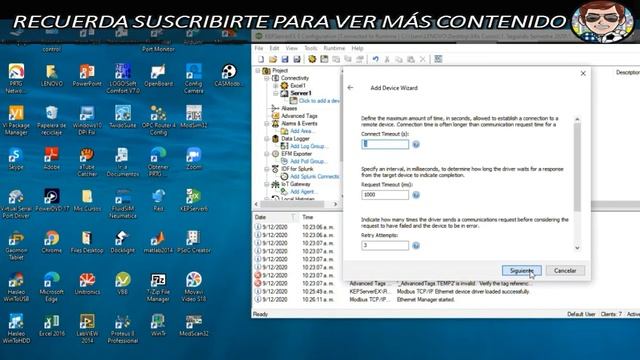Click the Delete X toolbar icon
This screenshot has height=360, width=640.
423,60
